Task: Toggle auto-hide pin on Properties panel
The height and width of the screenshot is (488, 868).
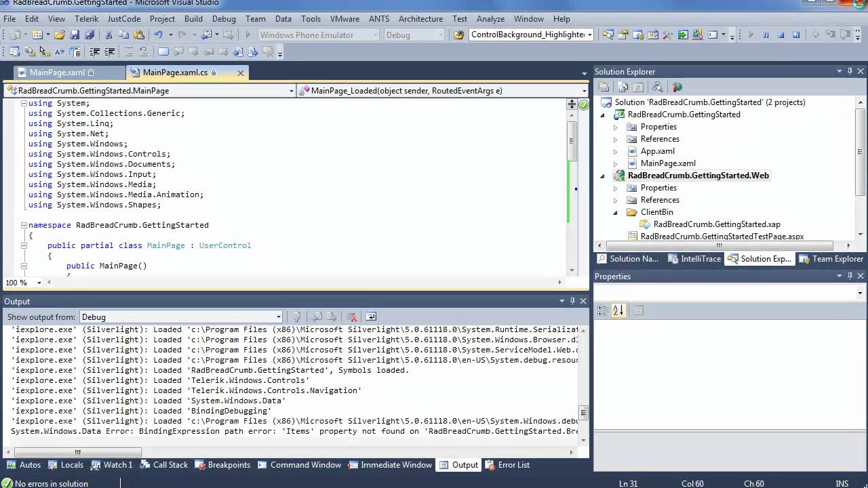Action: [850, 276]
